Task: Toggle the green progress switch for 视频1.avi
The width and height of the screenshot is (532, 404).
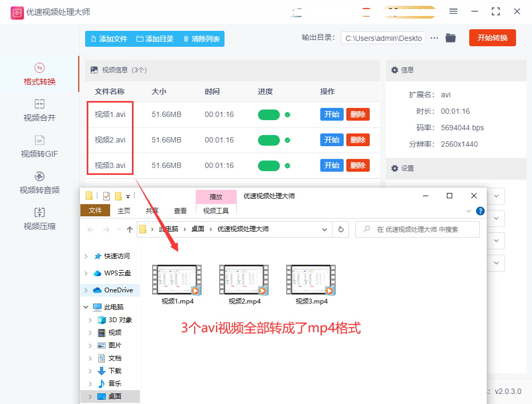Action: pos(269,114)
